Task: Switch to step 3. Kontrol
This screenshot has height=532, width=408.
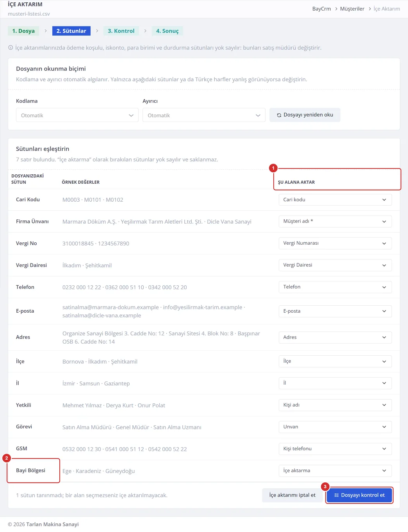Action: tap(121, 31)
